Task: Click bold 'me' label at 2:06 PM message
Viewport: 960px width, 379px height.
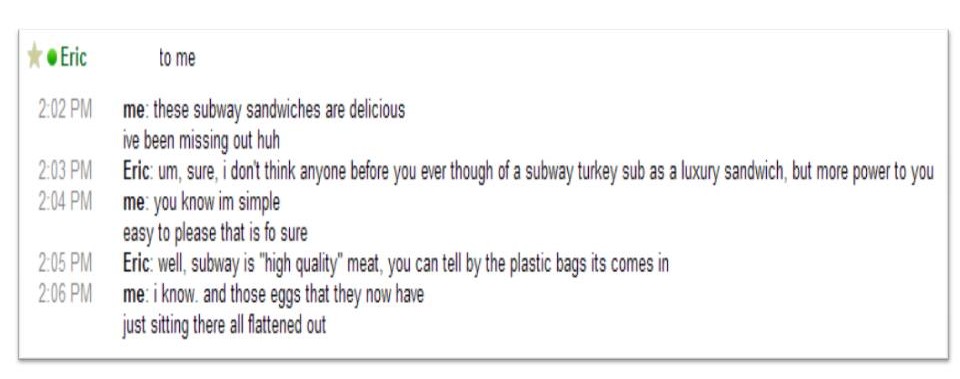Action: [133, 295]
